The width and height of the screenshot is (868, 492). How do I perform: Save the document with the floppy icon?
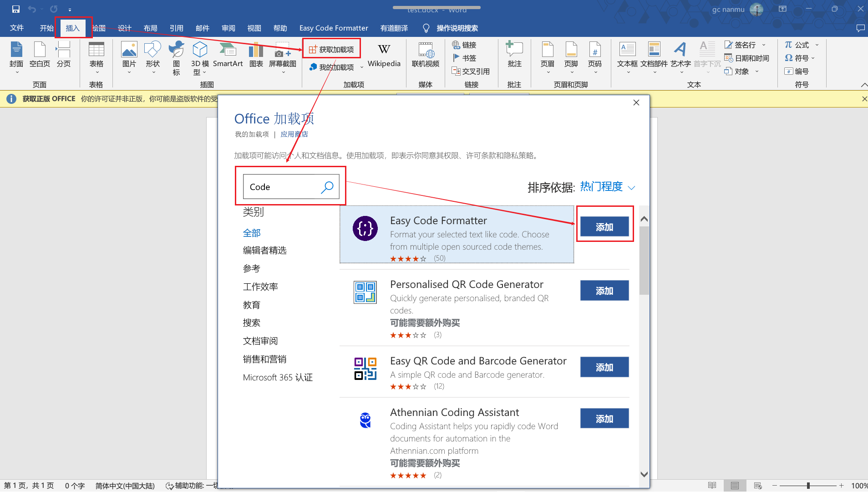16,9
